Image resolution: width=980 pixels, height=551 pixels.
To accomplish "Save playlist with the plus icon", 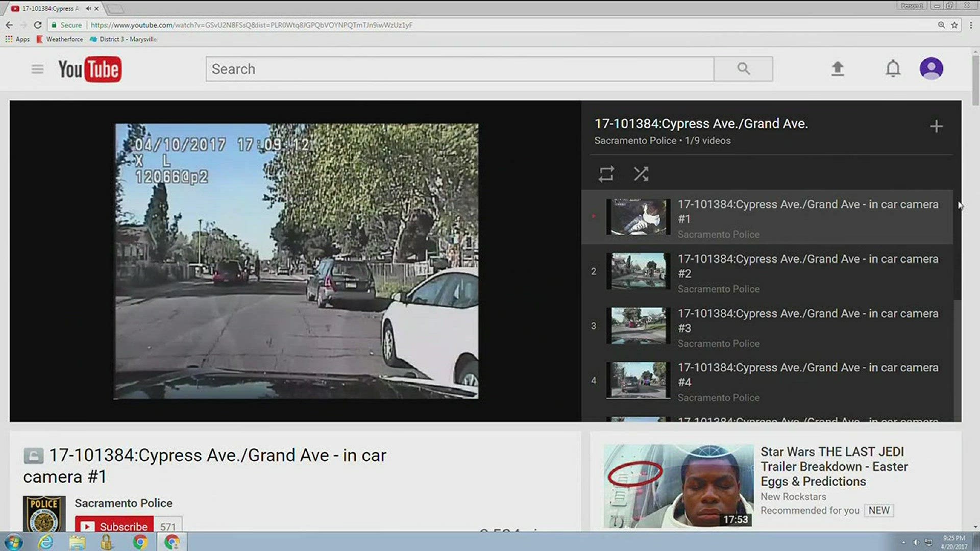I will [936, 127].
